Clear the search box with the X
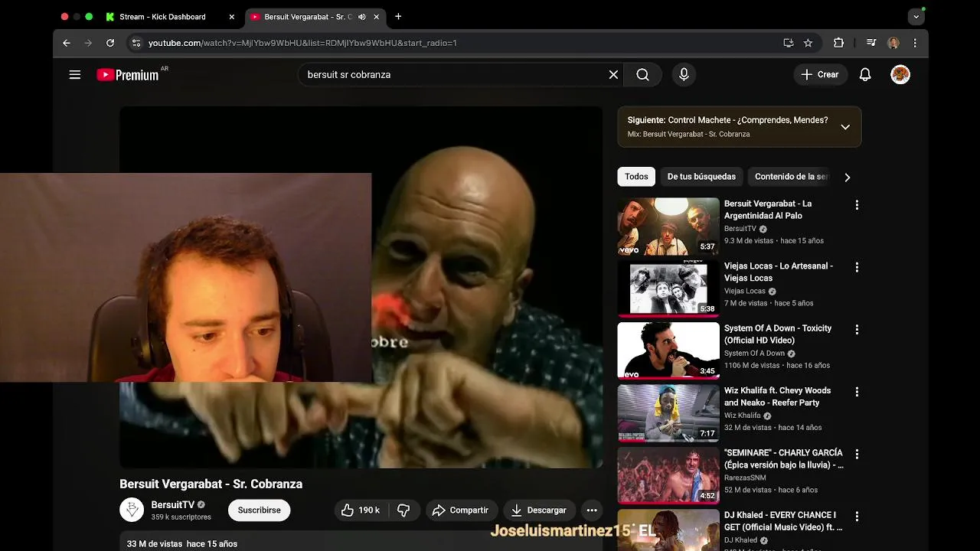The width and height of the screenshot is (980, 551). pos(613,74)
